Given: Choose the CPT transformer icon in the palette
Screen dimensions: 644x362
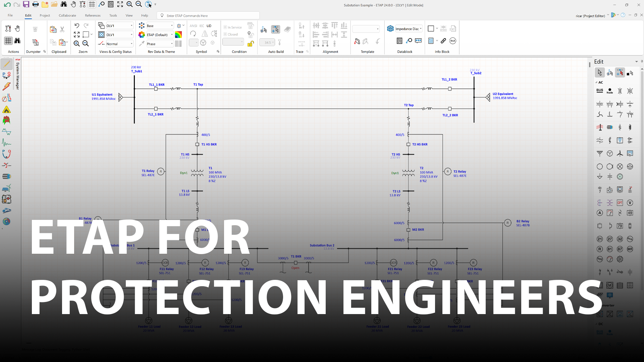Looking at the screenshot, I should tap(620, 203).
